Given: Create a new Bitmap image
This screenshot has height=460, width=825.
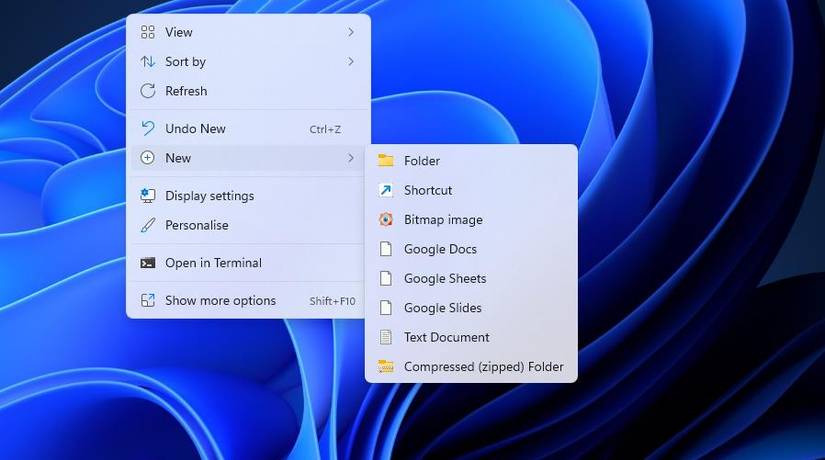Looking at the screenshot, I should click(471, 219).
